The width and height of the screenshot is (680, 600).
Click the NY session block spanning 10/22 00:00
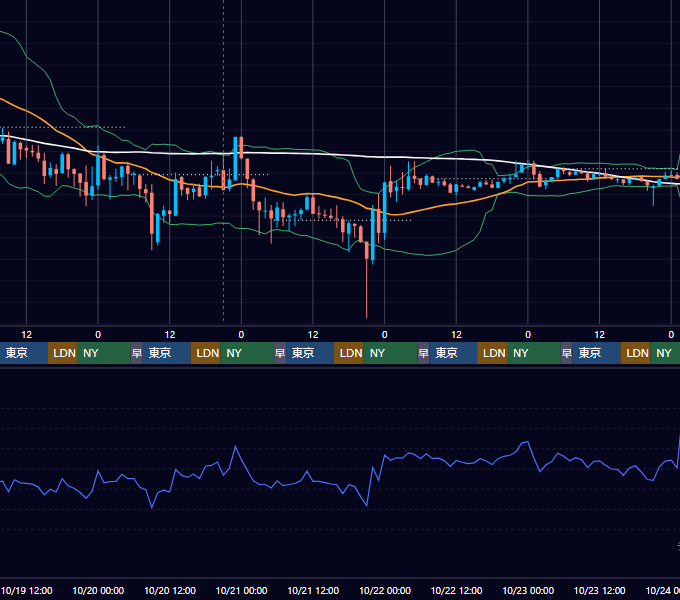390,353
